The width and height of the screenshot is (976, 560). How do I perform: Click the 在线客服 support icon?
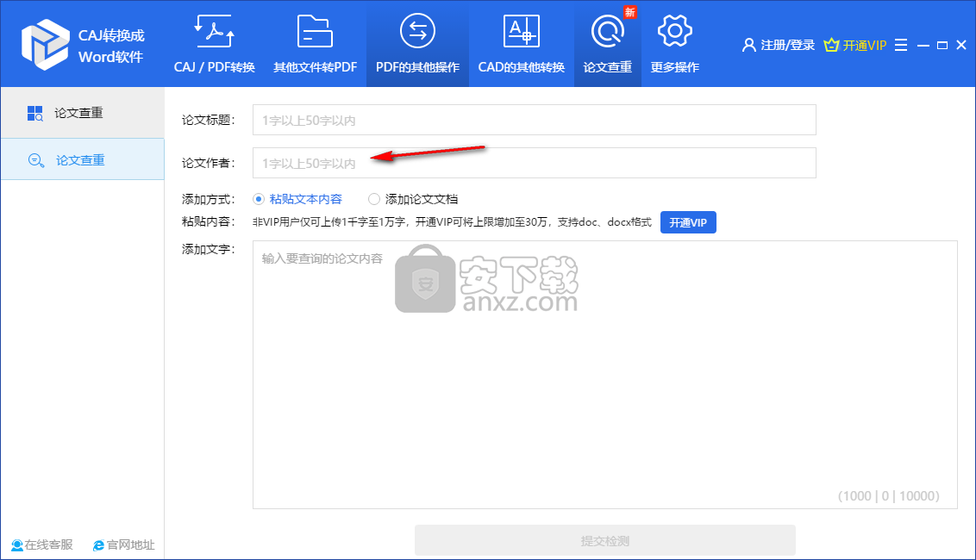click(x=16, y=545)
